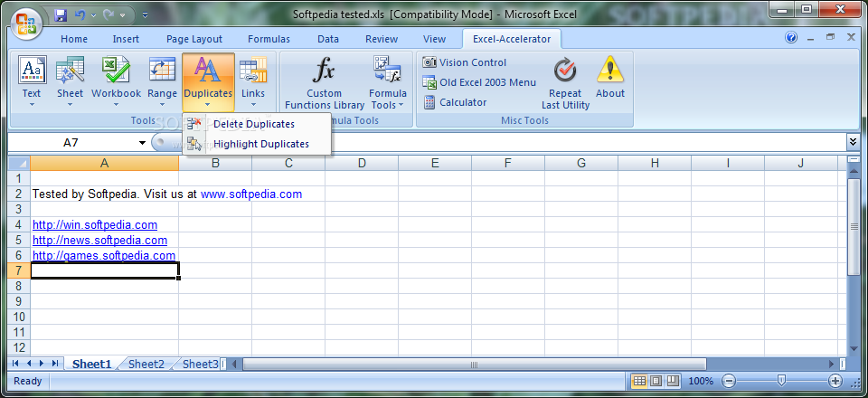Switch to the Home tab

(74, 39)
